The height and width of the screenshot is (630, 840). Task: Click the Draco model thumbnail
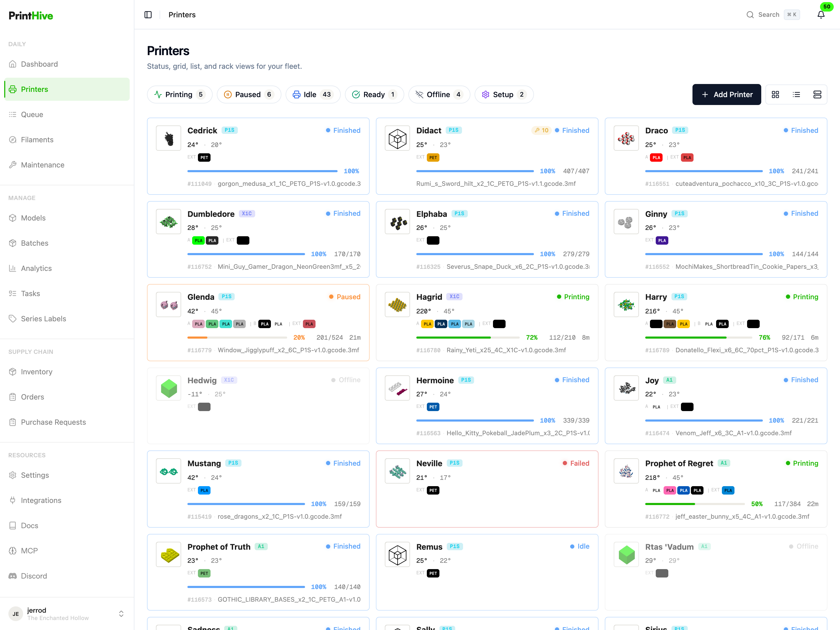click(x=626, y=138)
